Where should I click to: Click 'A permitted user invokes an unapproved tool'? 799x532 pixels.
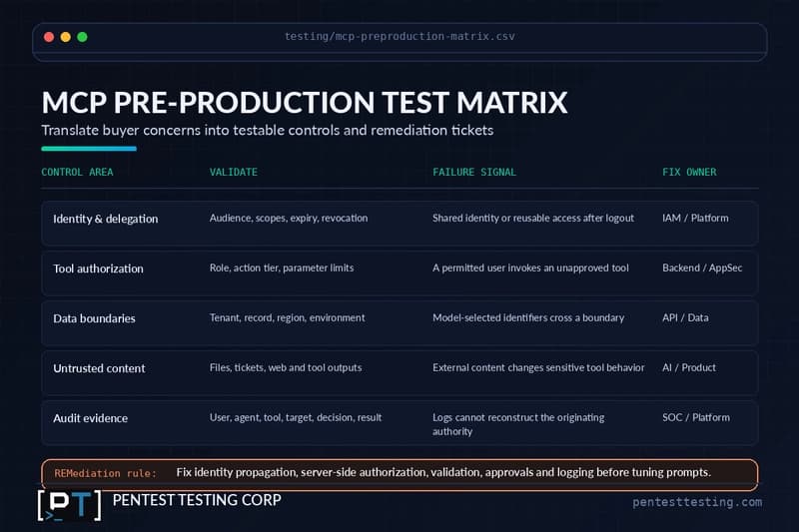[530, 267]
